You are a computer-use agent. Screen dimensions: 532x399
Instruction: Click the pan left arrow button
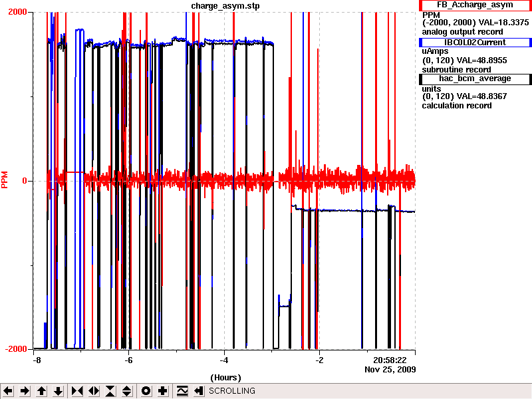pos(8,391)
